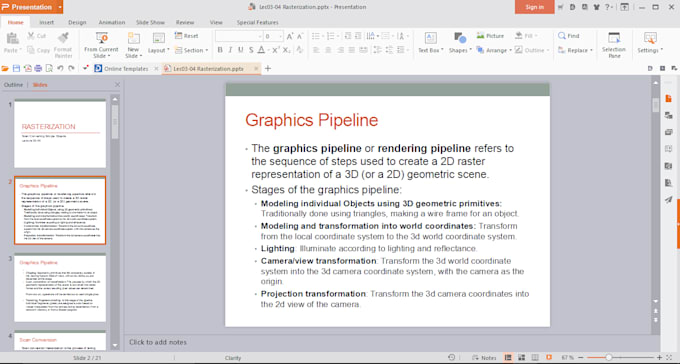Click the Undo arrow
Screen dimensions: 680x364
click(60, 69)
